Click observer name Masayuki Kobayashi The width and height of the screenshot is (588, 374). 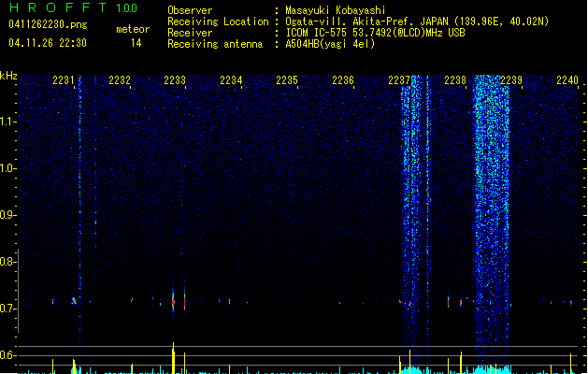coord(336,10)
